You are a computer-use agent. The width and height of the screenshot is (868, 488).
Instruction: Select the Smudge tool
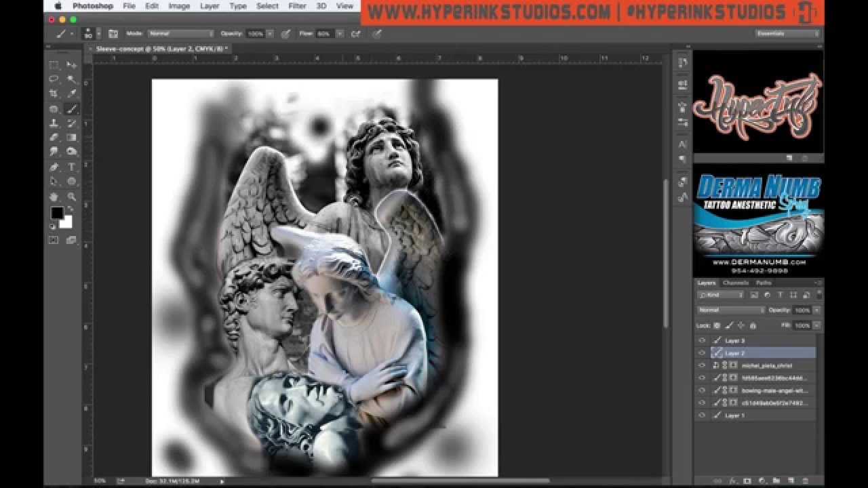(x=54, y=152)
